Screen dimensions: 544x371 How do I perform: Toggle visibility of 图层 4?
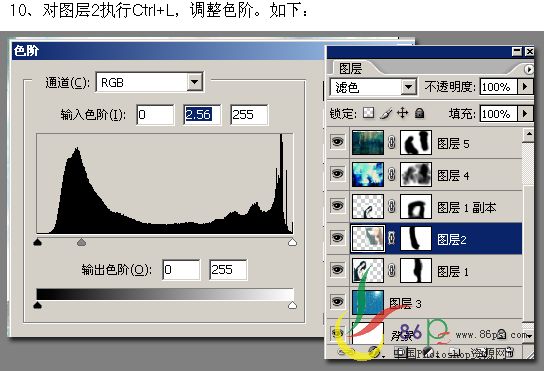click(337, 174)
